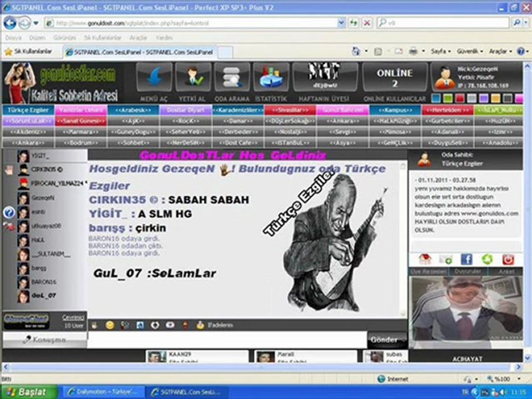Expand the Araçlar toolbar dropdown
This screenshot has height=399, width=532.
[x=500, y=52]
